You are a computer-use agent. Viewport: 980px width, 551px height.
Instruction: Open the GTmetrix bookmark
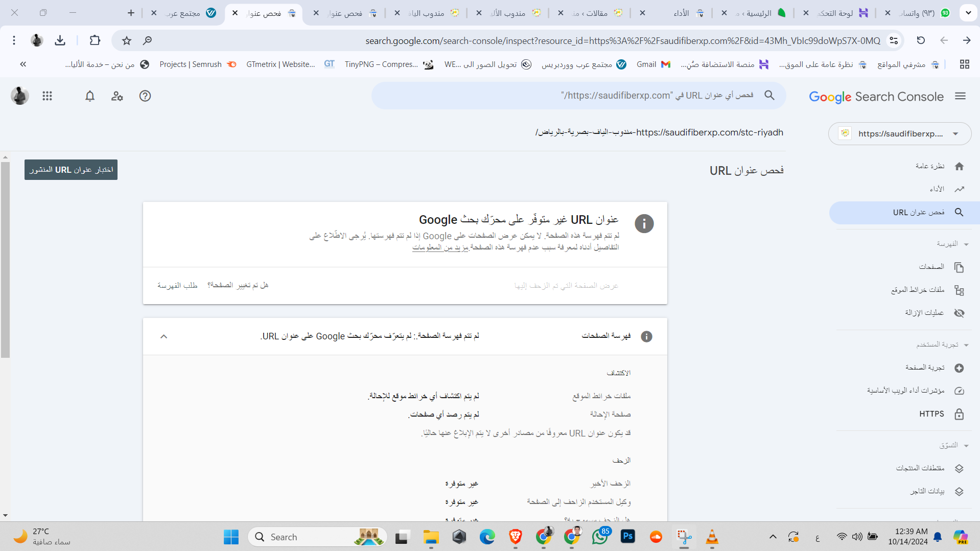click(x=290, y=64)
